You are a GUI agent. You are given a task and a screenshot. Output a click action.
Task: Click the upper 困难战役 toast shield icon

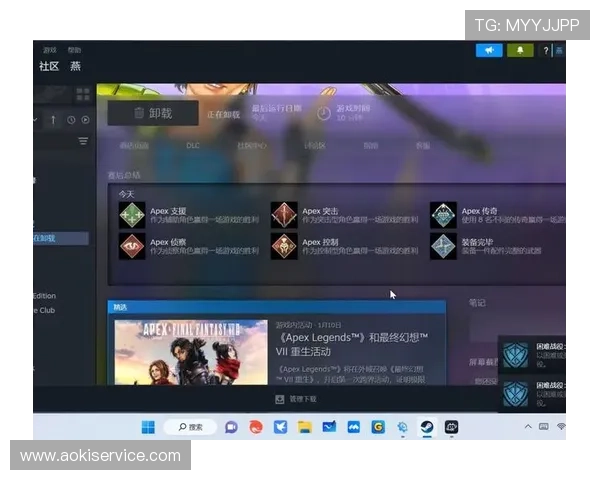[515, 355]
